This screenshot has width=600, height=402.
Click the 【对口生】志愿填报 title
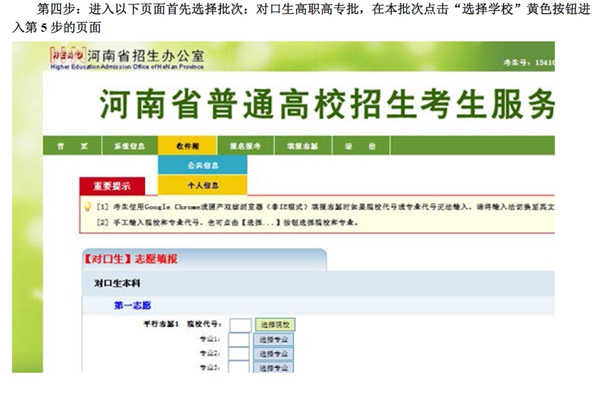130,259
